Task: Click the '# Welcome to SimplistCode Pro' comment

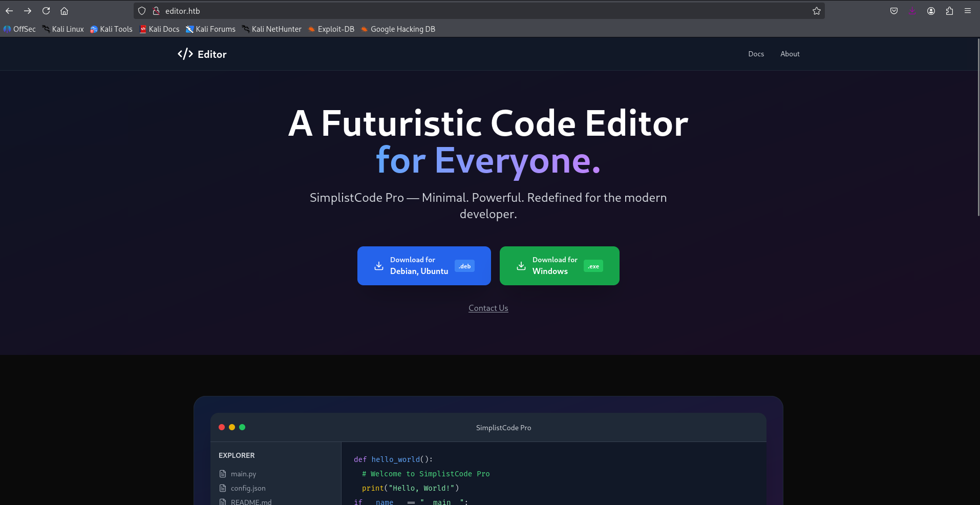Action: (425, 474)
